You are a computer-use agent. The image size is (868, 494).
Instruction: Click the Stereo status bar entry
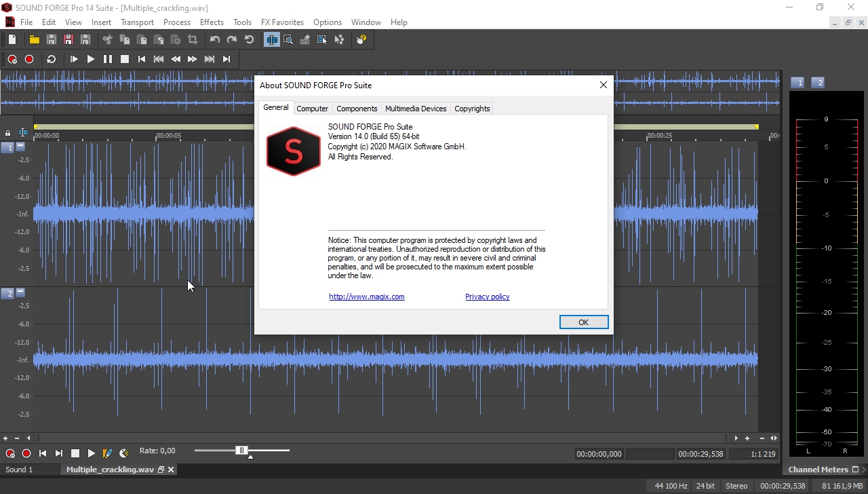click(736, 486)
